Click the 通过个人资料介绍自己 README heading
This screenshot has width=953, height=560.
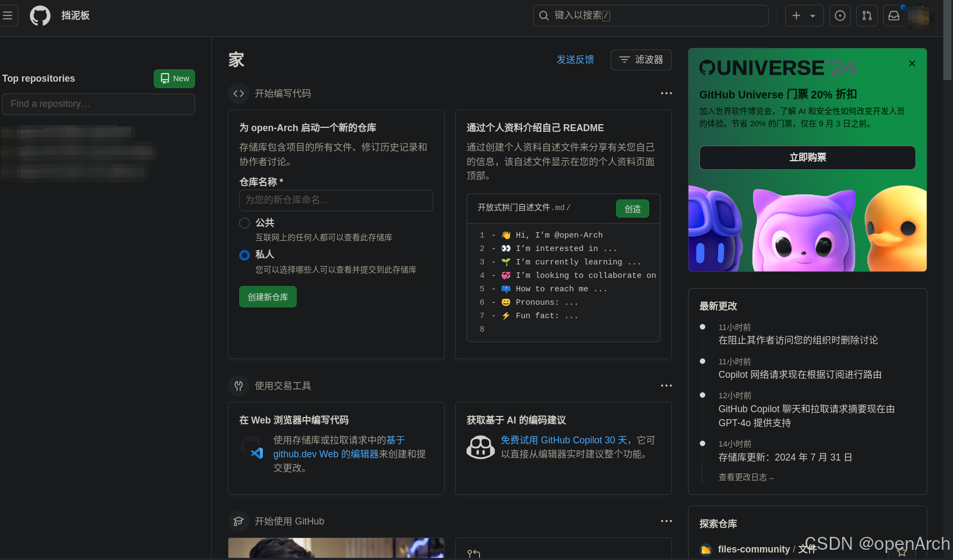535,128
